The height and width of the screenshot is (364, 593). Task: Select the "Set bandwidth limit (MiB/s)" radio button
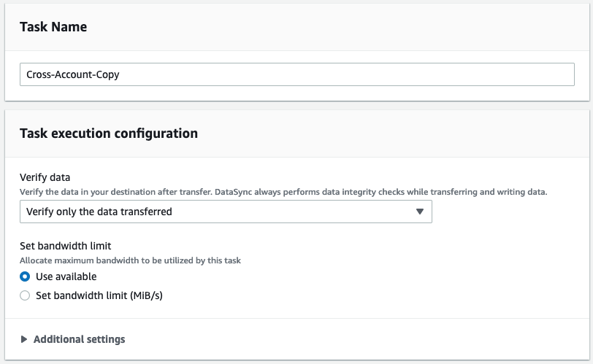click(x=25, y=295)
